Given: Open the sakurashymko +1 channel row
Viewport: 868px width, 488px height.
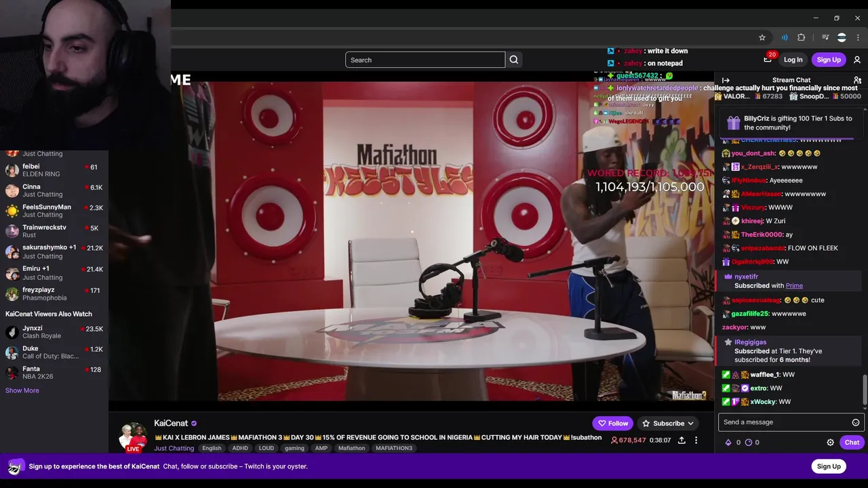Looking at the screenshot, I should 54,251.
